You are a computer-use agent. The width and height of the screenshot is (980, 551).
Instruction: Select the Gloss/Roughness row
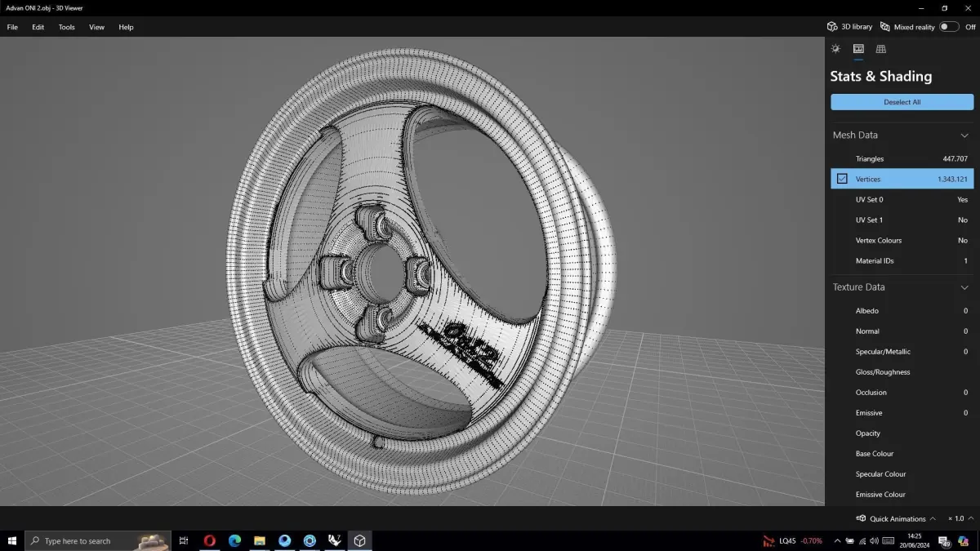pos(902,371)
